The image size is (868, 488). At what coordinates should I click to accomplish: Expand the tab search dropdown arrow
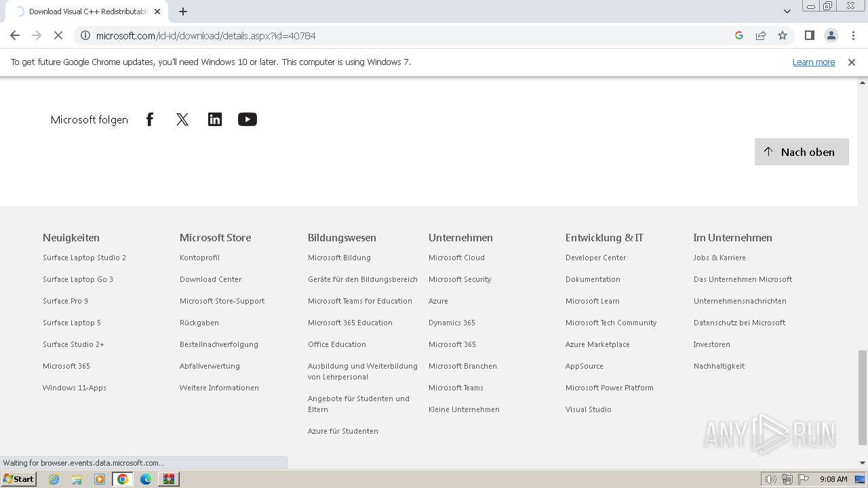(787, 12)
